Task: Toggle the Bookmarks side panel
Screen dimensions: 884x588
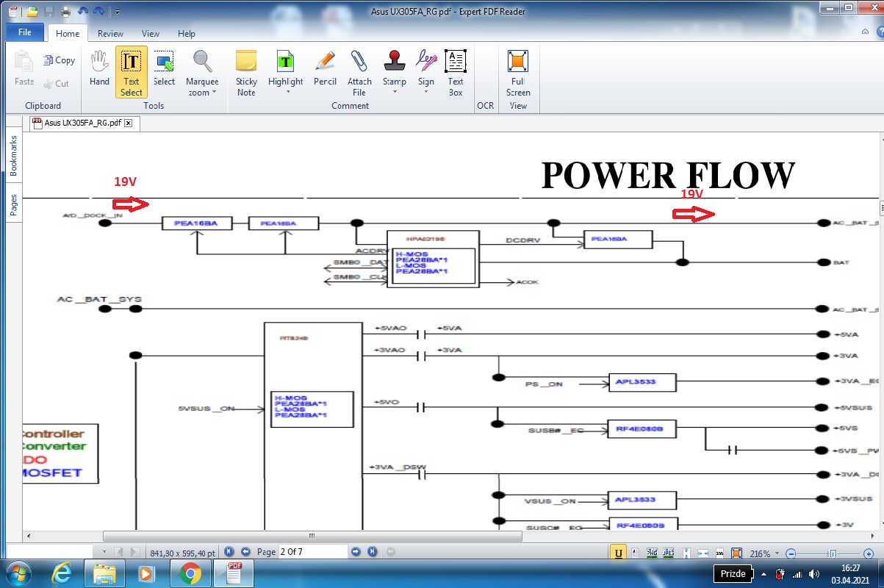Action: click(12, 157)
